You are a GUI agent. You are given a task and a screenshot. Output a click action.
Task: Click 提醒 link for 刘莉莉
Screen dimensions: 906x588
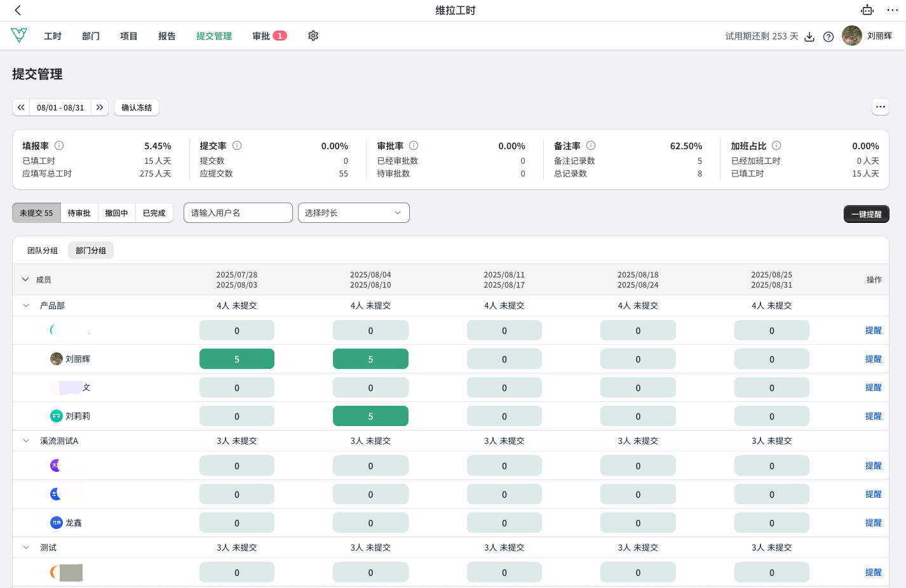click(873, 416)
